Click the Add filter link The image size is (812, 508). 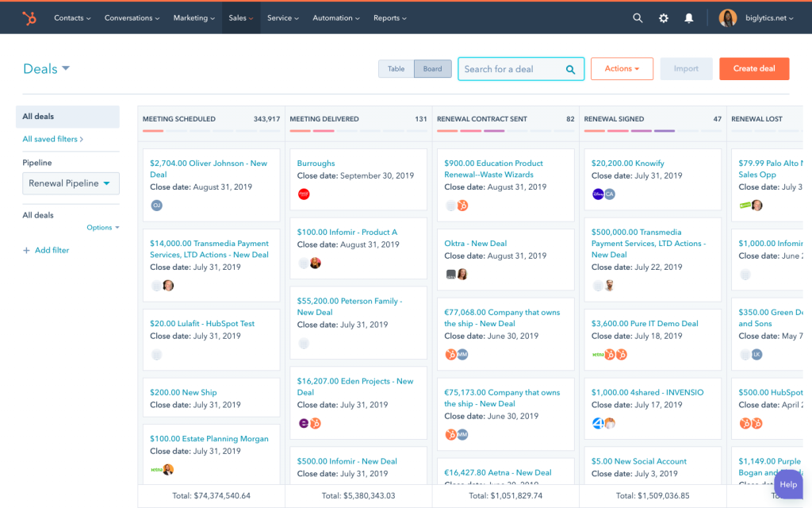click(x=52, y=250)
